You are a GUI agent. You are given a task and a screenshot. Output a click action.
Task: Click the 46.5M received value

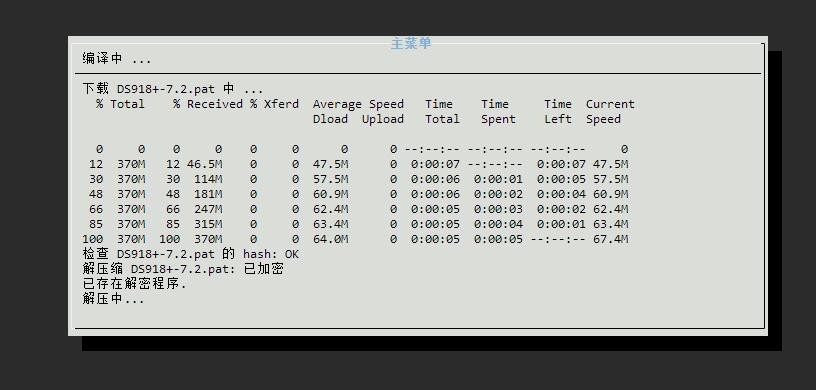point(205,165)
